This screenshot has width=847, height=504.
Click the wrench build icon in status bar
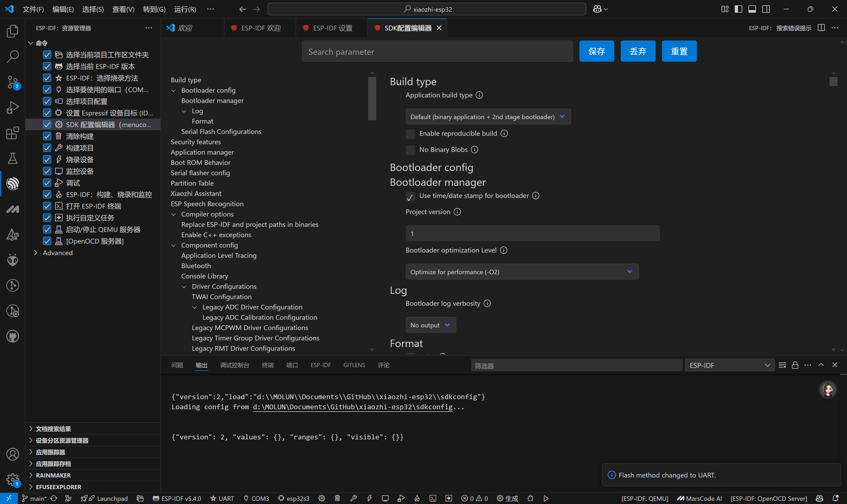pos(353,498)
